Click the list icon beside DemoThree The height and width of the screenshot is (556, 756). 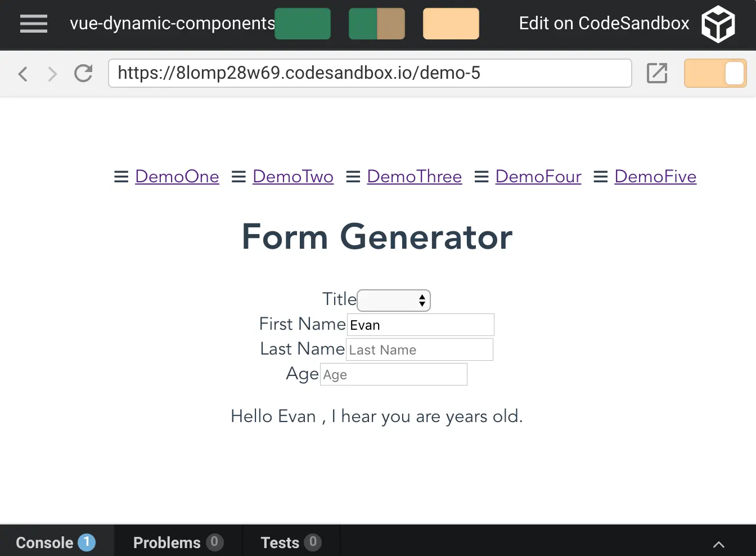point(353,177)
